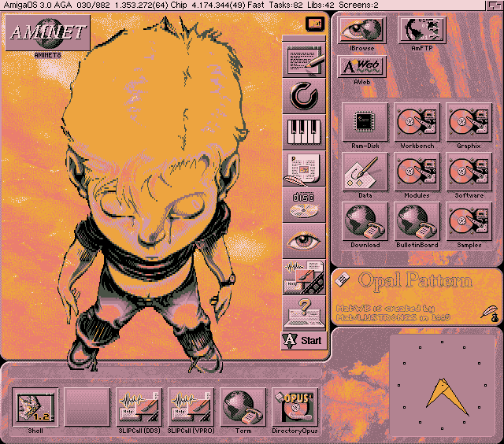
Task: Launch the IBrowse web browser icon
Action: (x=362, y=30)
